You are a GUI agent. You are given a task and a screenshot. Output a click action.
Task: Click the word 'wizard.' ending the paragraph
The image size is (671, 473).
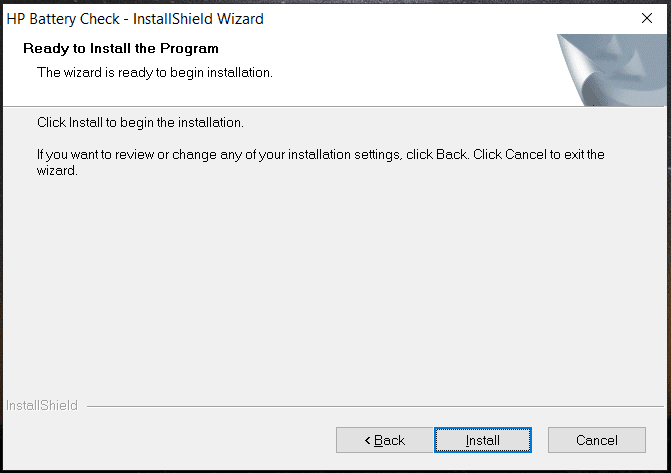pos(57,171)
